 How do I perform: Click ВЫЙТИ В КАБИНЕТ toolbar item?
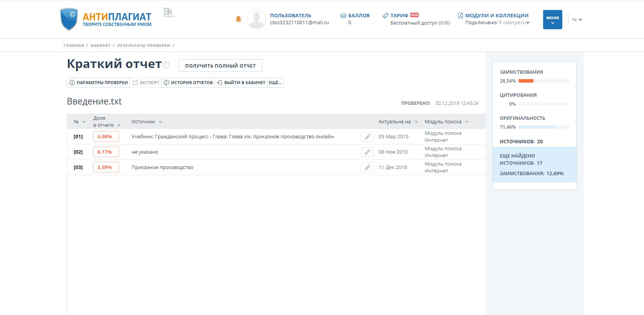pyautogui.click(x=241, y=83)
